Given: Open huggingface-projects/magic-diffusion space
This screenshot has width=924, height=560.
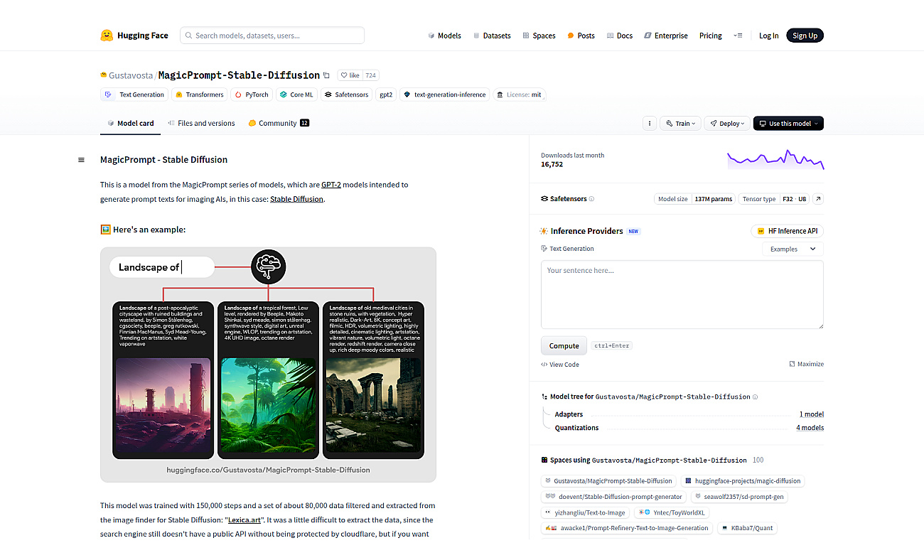Looking at the screenshot, I should (743, 481).
